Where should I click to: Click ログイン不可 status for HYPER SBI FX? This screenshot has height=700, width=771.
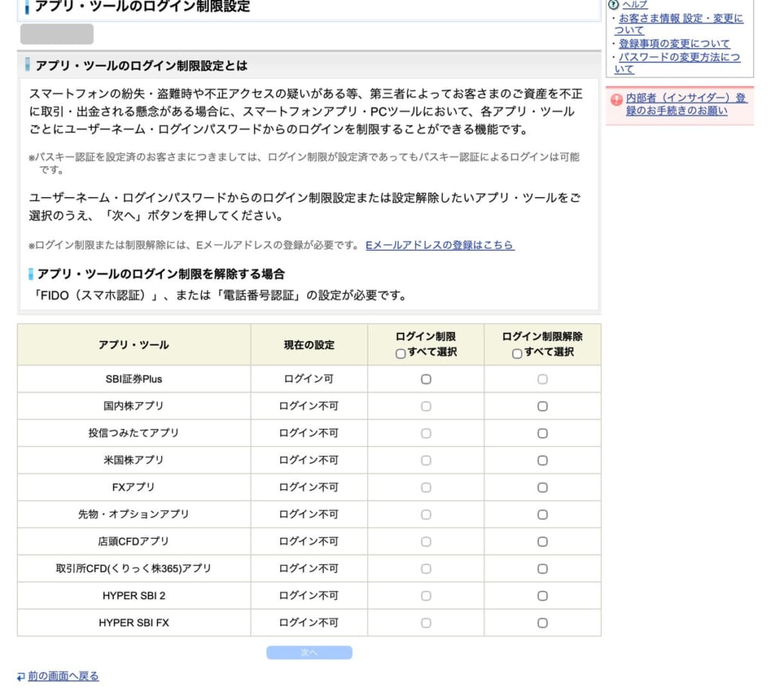(309, 622)
